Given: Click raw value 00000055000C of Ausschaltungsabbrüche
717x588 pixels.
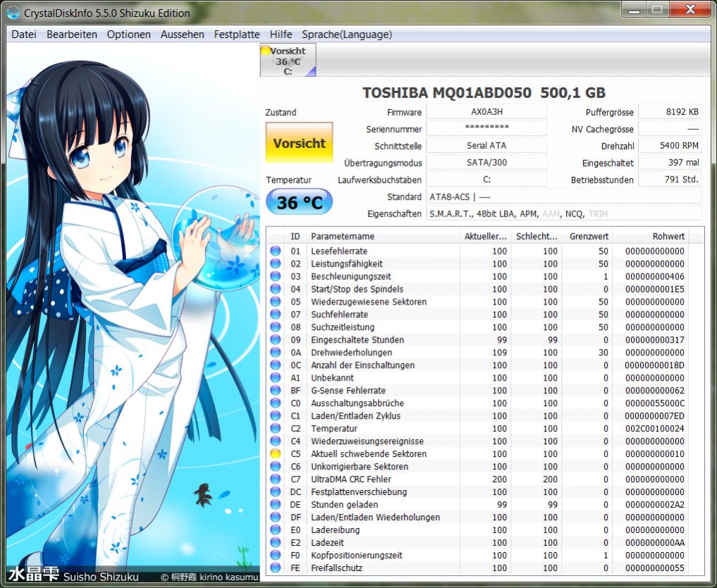Looking at the screenshot, I should click(655, 403).
